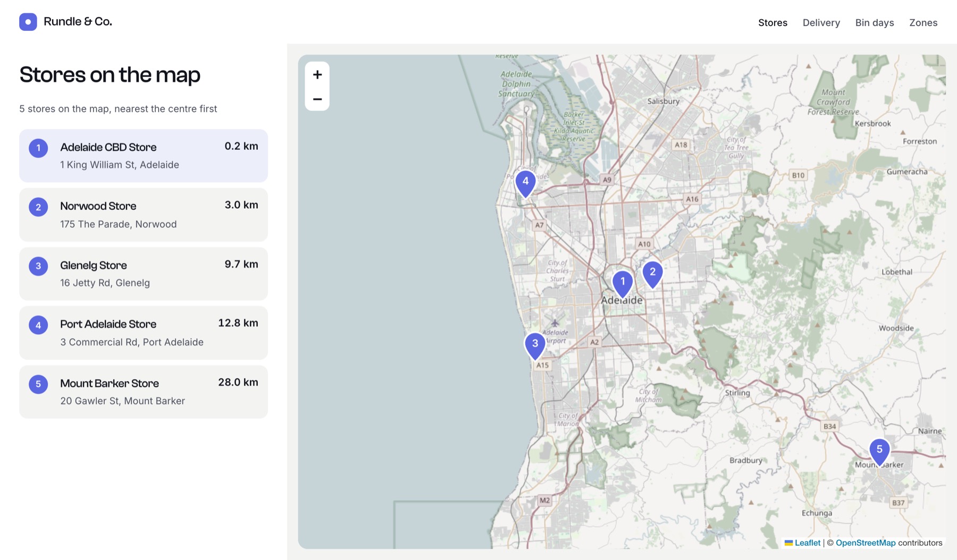This screenshot has height=560, width=957.
Task: Click the M2 road shield on the map
Action: [544, 500]
